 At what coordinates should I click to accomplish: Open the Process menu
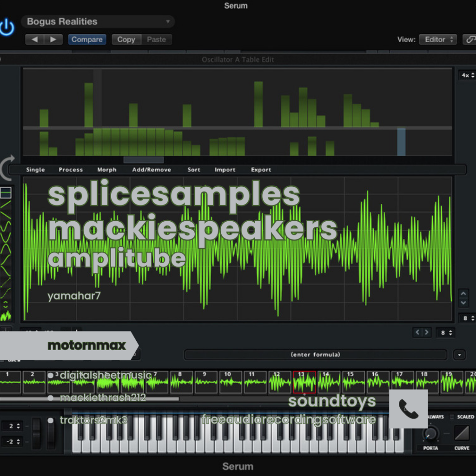point(71,170)
